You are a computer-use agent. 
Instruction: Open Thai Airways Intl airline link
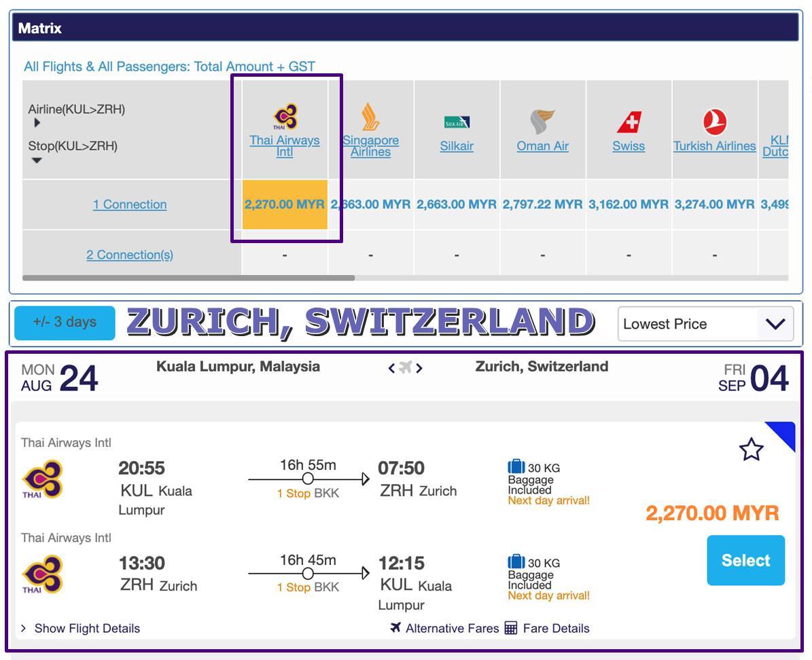pyautogui.click(x=284, y=146)
